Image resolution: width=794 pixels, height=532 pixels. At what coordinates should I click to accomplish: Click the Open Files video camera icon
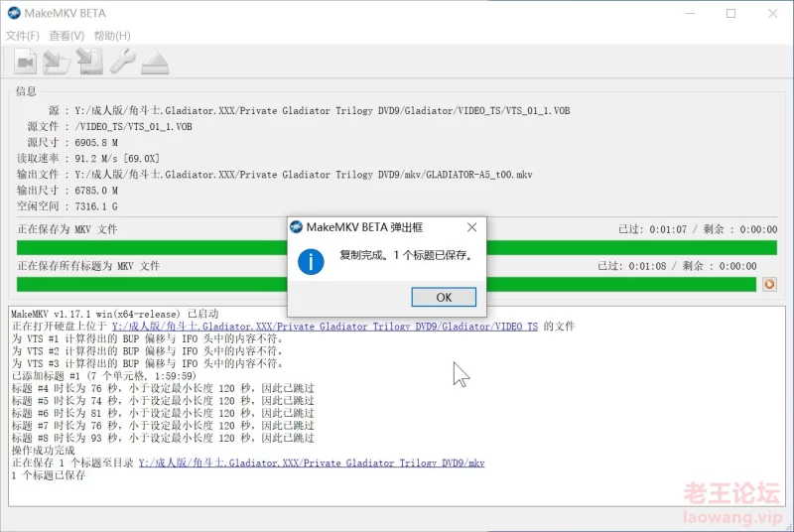[25, 63]
